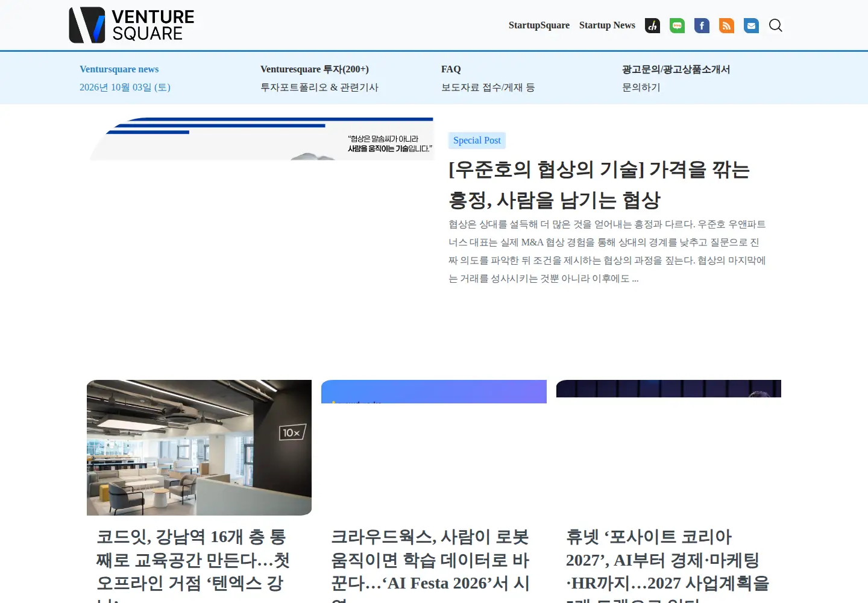Open the Startup News menu item
Screen dimensions: 868x603
(607, 25)
